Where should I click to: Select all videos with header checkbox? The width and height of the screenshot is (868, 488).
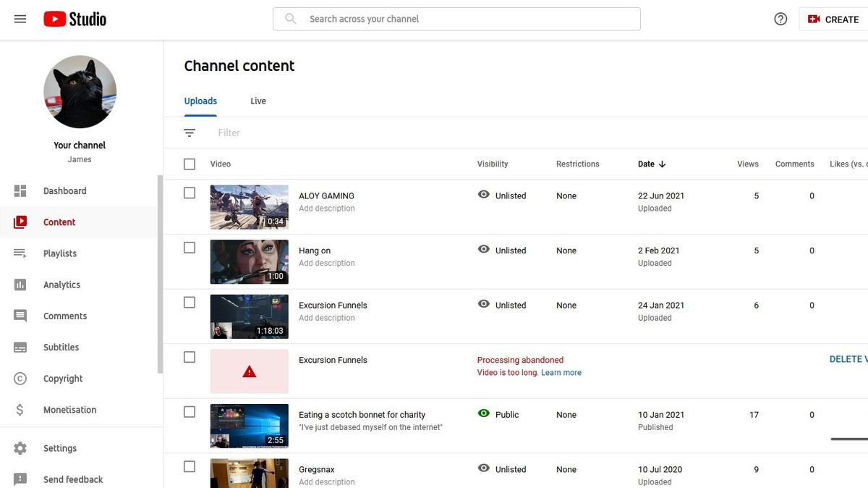[x=189, y=164]
